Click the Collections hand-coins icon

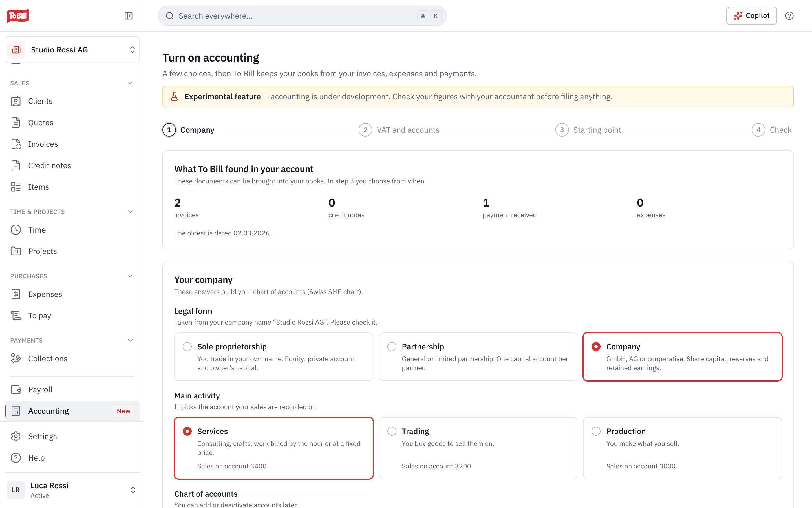click(16, 358)
